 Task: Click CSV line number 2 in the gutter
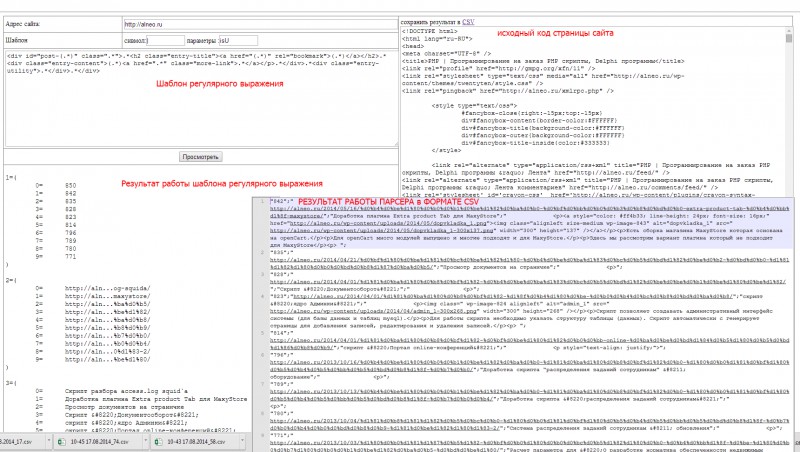click(x=262, y=253)
